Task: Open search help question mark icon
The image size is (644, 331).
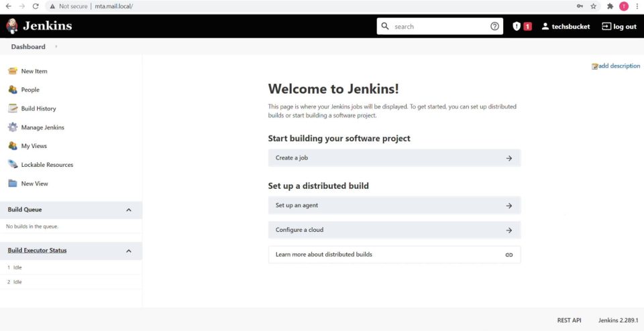Action: coord(494,26)
